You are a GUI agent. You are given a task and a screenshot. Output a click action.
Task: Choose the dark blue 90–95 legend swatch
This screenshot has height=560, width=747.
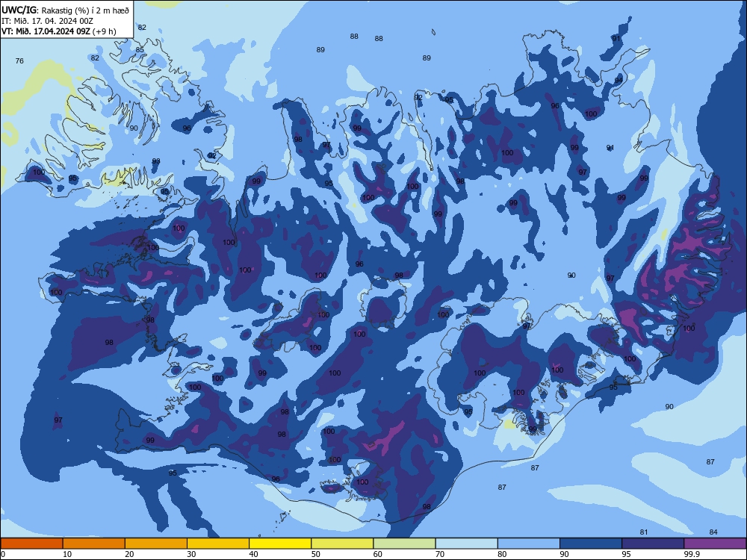pos(591,544)
